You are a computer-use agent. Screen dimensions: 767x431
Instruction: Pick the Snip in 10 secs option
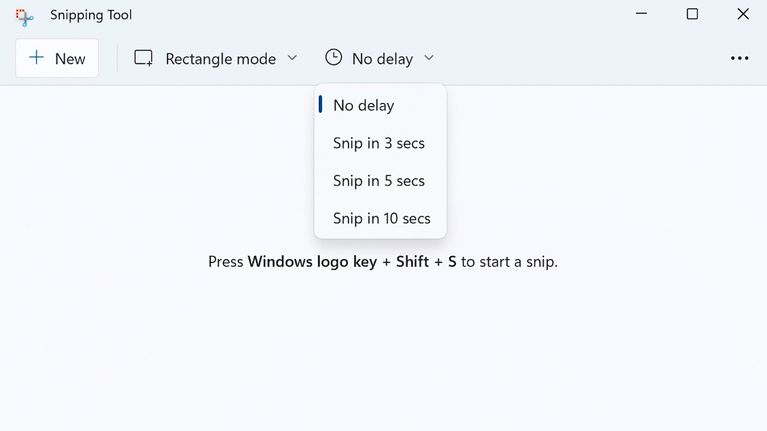tap(381, 218)
